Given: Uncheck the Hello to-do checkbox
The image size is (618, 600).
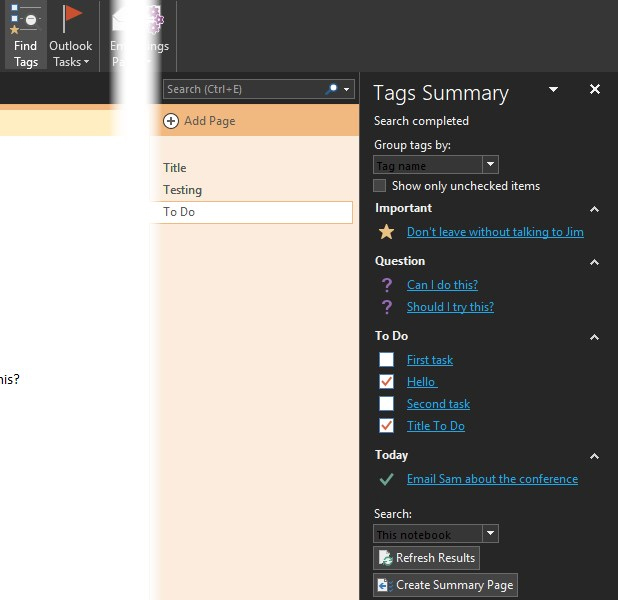Looking at the screenshot, I should click(x=387, y=382).
